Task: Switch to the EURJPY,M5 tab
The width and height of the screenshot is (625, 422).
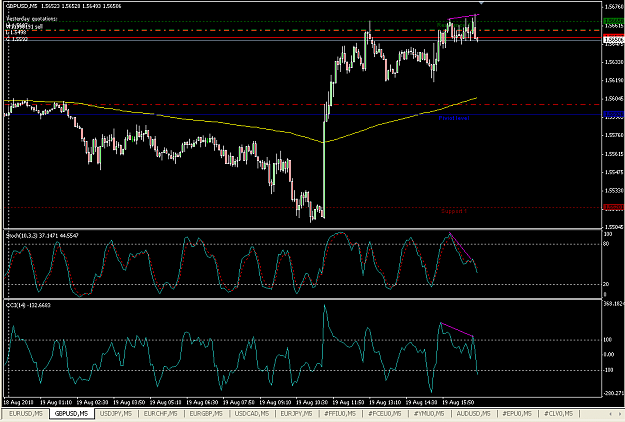Action: pyautogui.click(x=297, y=414)
